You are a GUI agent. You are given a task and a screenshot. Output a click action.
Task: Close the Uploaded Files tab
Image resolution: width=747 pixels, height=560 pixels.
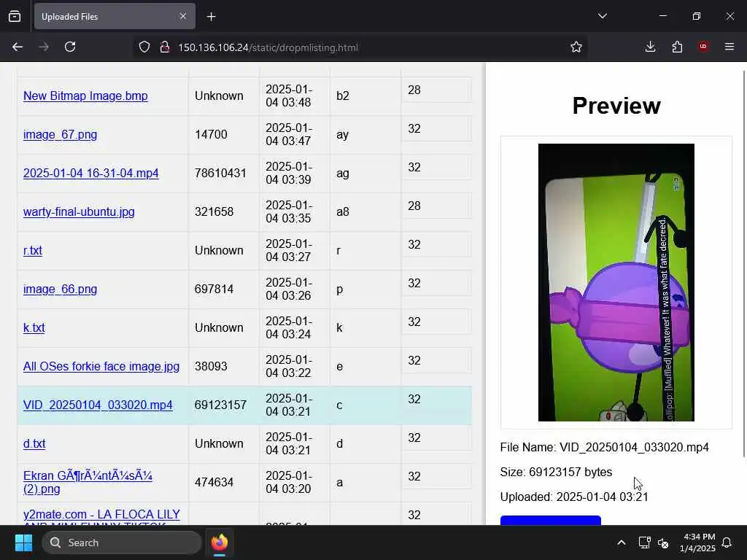(x=183, y=17)
